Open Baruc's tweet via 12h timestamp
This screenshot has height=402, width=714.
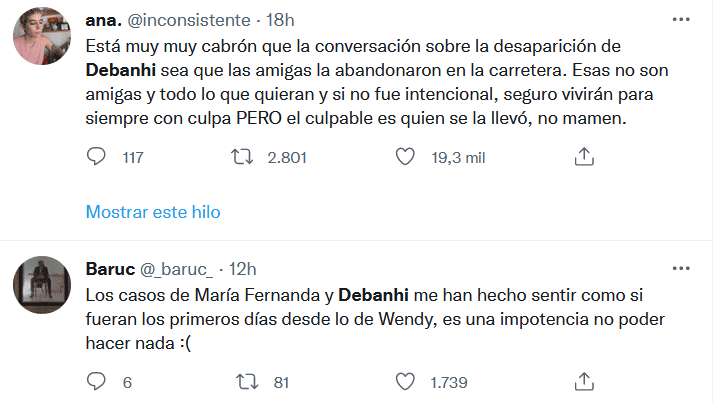coord(242,269)
